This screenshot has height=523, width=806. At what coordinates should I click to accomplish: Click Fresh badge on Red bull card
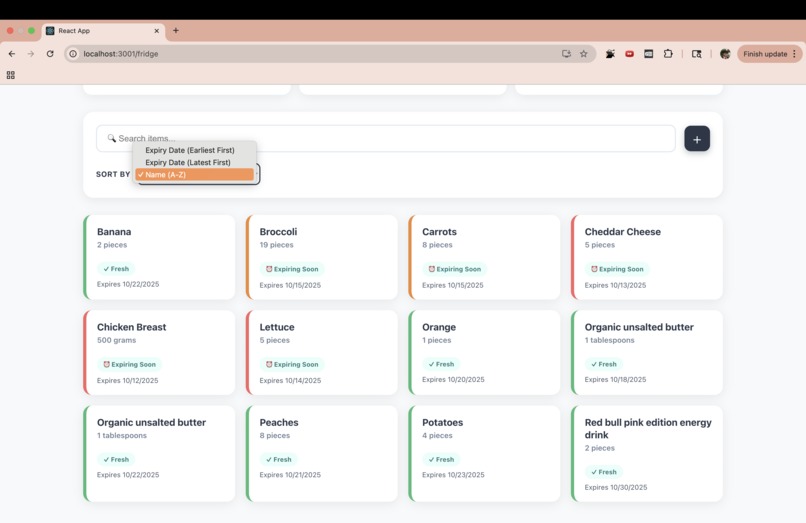[604, 472]
